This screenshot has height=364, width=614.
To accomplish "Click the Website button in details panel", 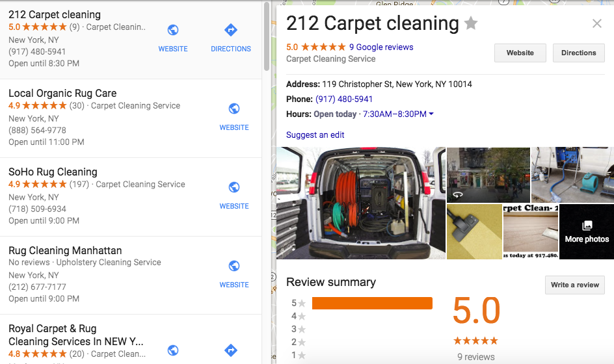I will pos(520,53).
